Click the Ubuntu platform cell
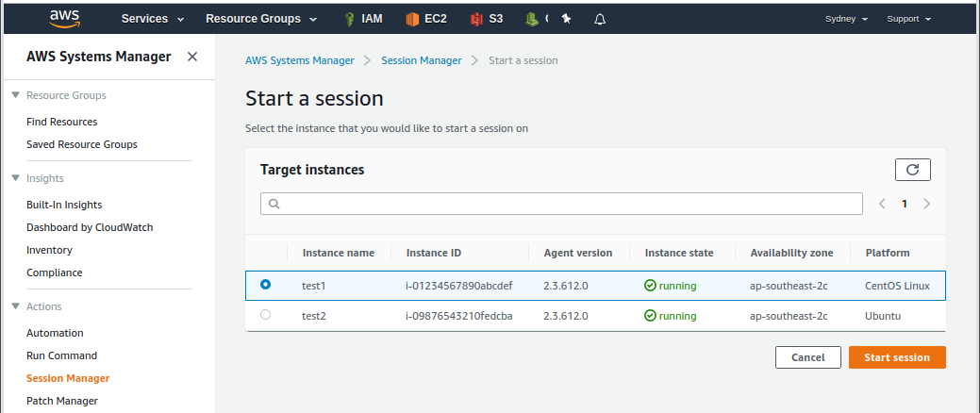 pos(883,316)
